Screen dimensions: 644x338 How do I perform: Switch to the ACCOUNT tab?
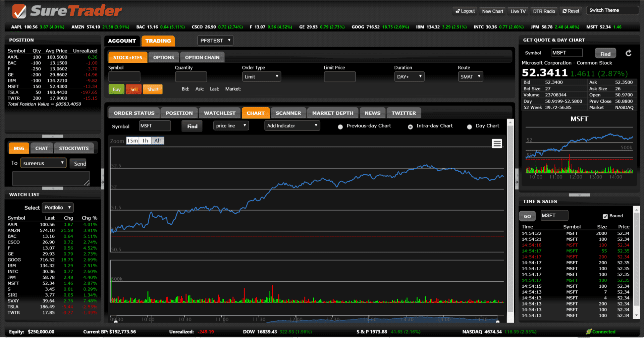tap(122, 41)
